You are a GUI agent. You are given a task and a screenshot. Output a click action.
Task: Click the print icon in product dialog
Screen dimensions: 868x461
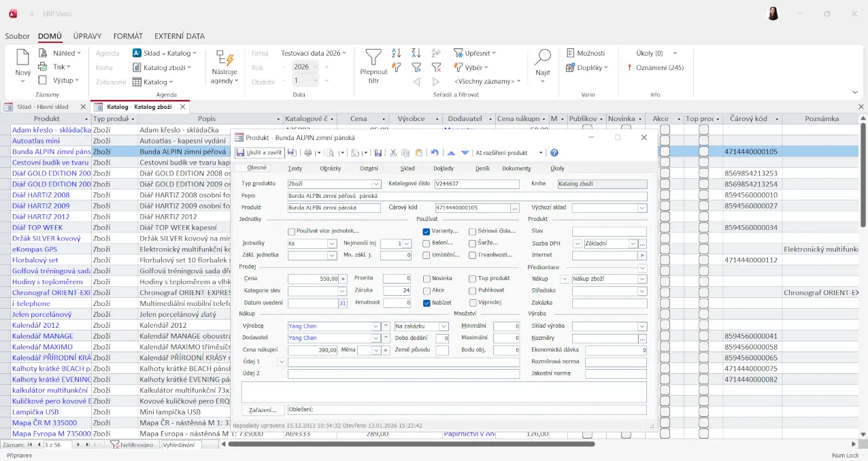(x=308, y=153)
